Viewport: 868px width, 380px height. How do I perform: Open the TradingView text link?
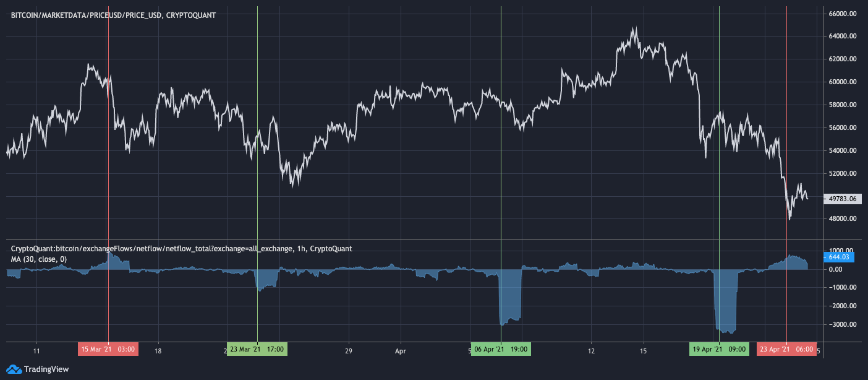click(x=46, y=369)
